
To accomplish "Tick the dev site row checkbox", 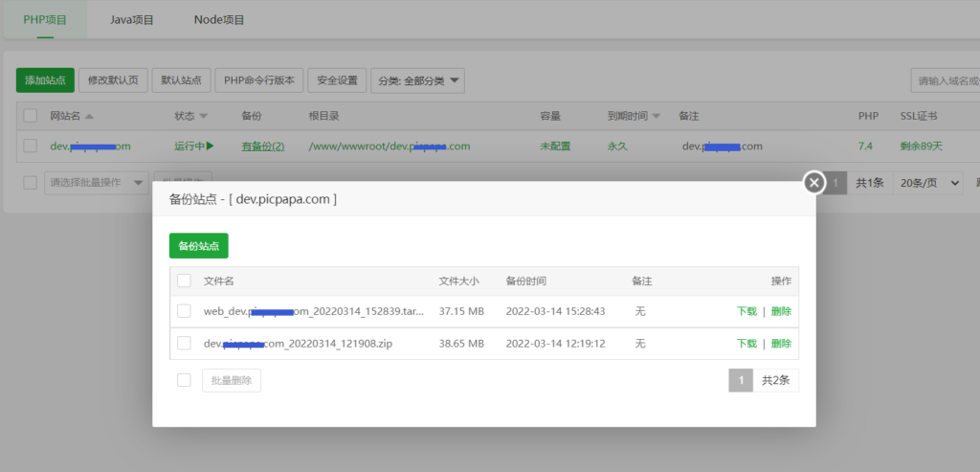I will pos(31,146).
